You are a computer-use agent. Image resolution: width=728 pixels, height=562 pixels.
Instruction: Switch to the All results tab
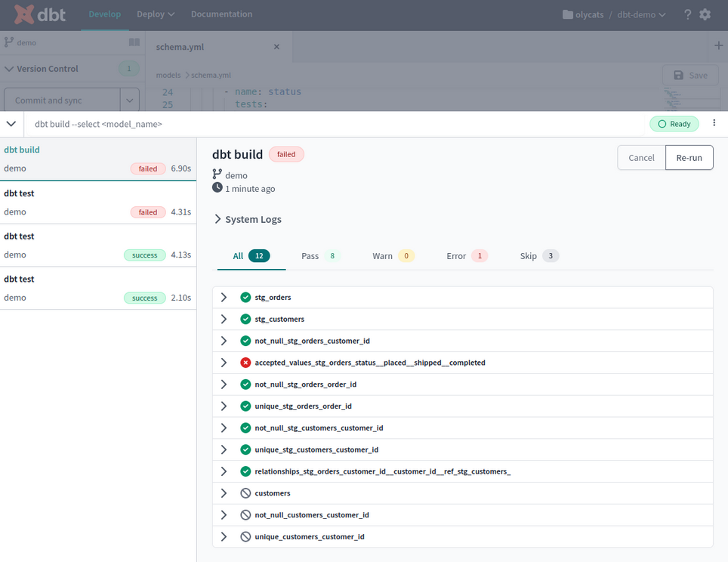click(x=251, y=256)
